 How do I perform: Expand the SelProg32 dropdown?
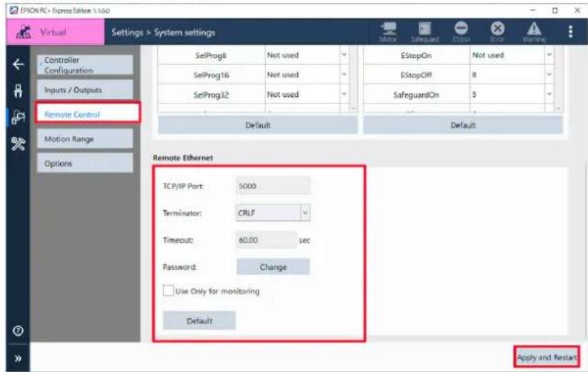(344, 94)
